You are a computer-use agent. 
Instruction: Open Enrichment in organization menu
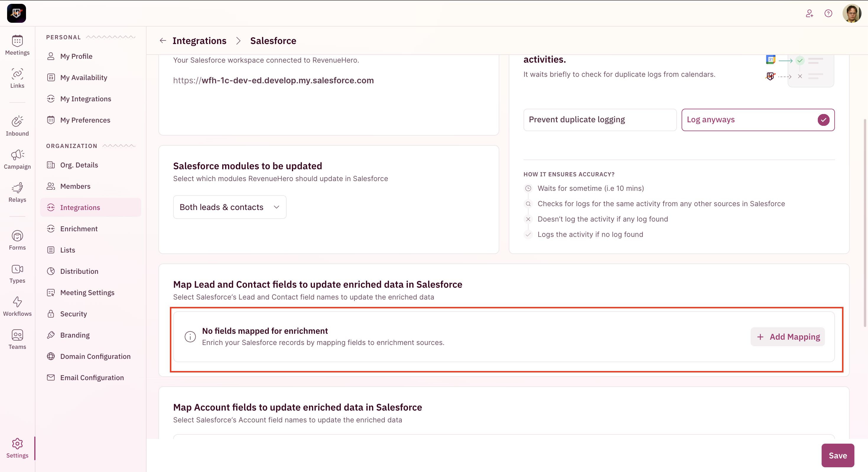pos(79,229)
